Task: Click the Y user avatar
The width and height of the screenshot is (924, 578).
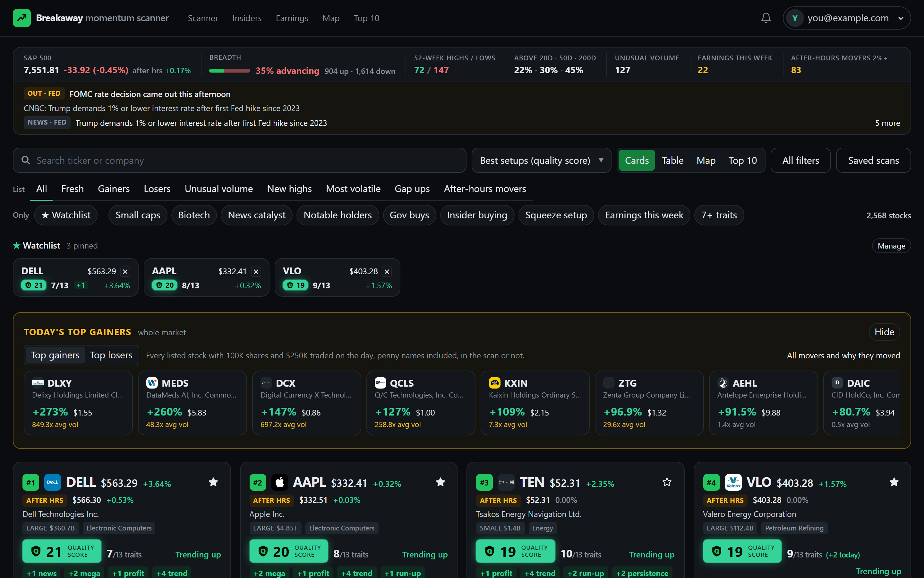Action: point(795,18)
